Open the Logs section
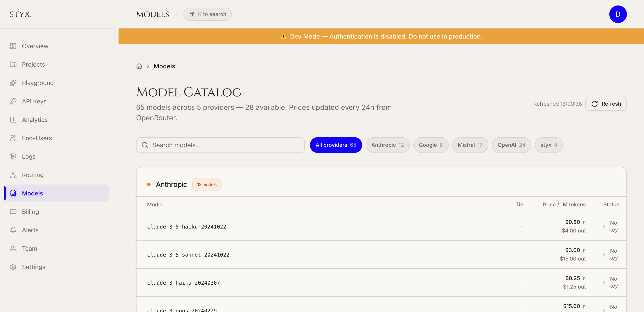The image size is (644, 312). [29, 156]
